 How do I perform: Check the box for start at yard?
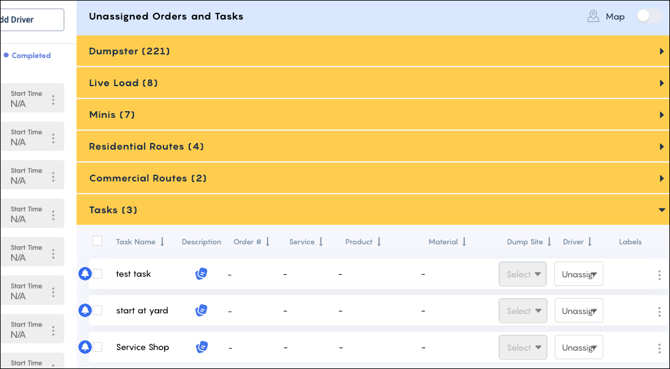[97, 310]
